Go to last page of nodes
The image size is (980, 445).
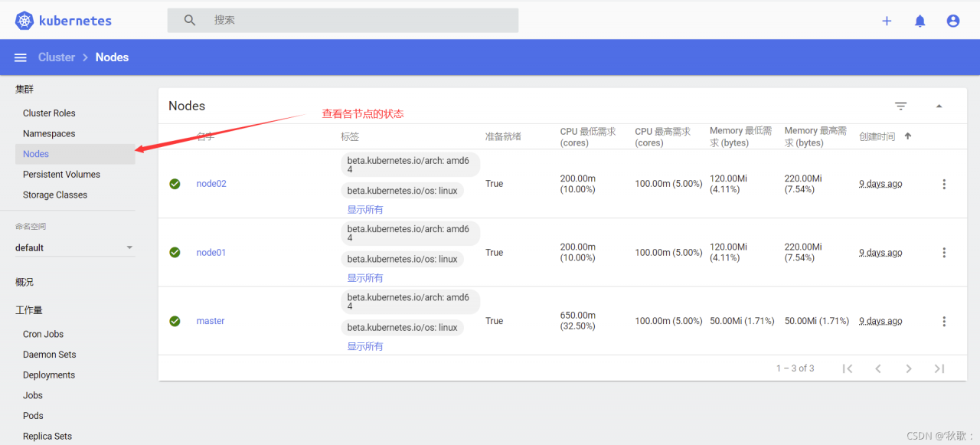[939, 368]
